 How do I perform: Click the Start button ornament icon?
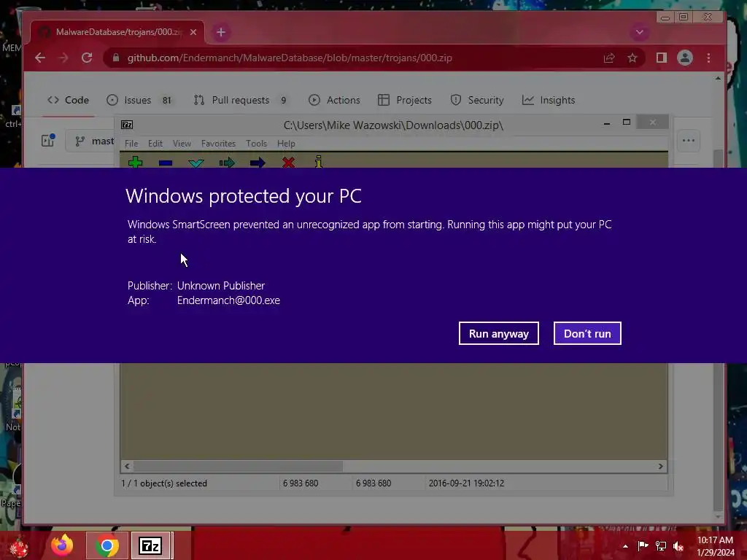click(x=18, y=547)
